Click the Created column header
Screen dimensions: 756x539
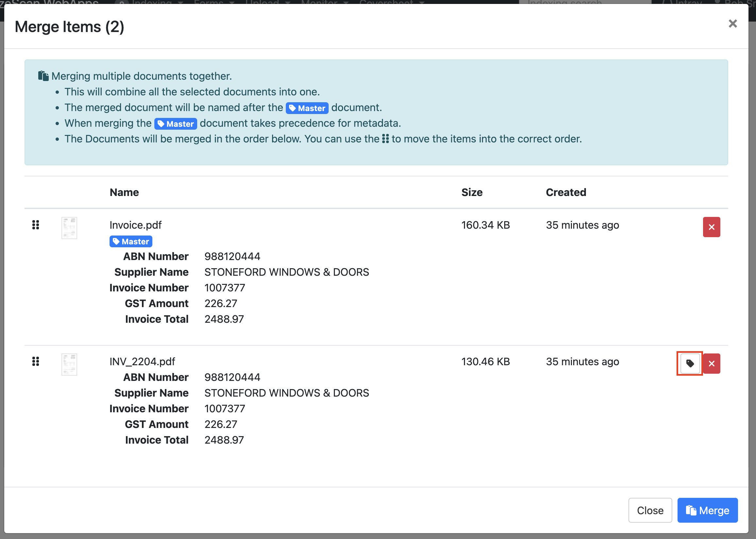[x=566, y=192]
